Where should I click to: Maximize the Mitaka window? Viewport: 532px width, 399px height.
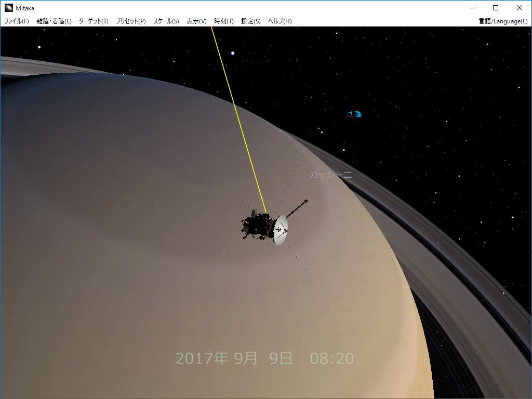click(495, 8)
